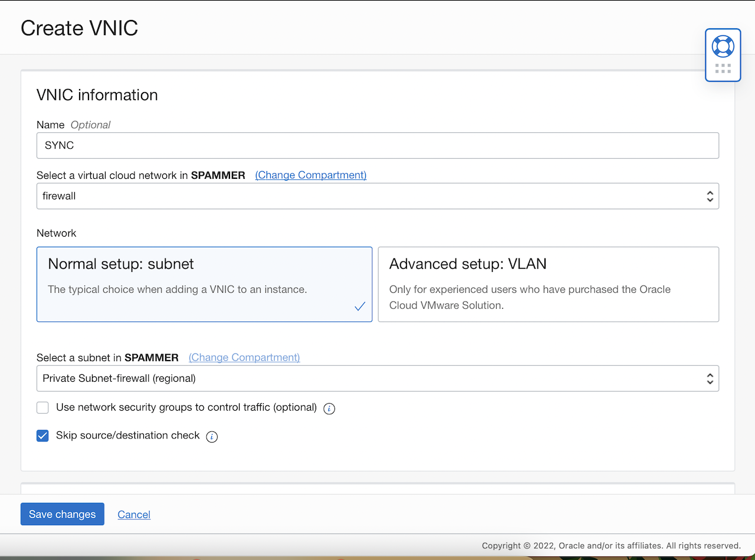Select the Normal setup: subnet option

[x=204, y=284]
